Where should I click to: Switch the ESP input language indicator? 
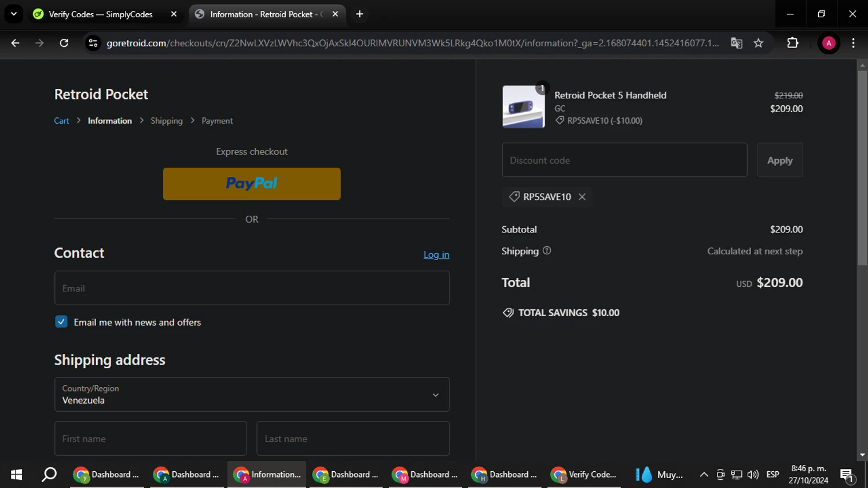click(773, 475)
